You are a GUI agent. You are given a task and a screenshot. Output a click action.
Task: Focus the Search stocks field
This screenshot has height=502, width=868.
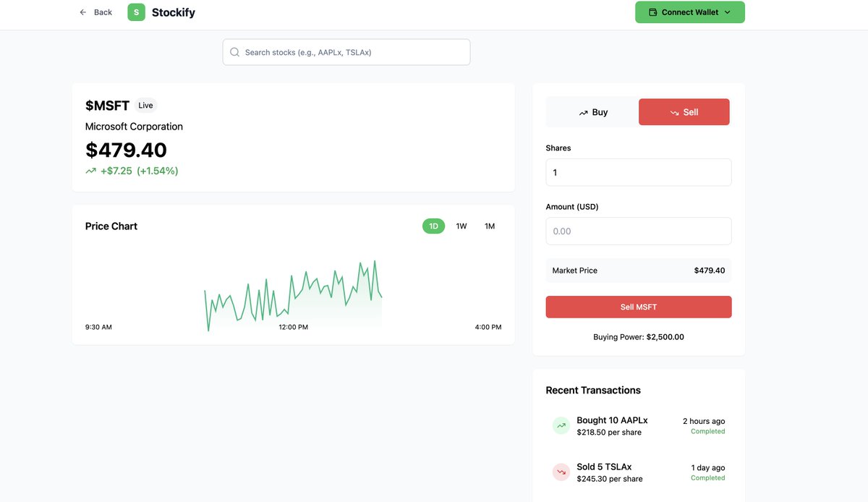coord(346,52)
